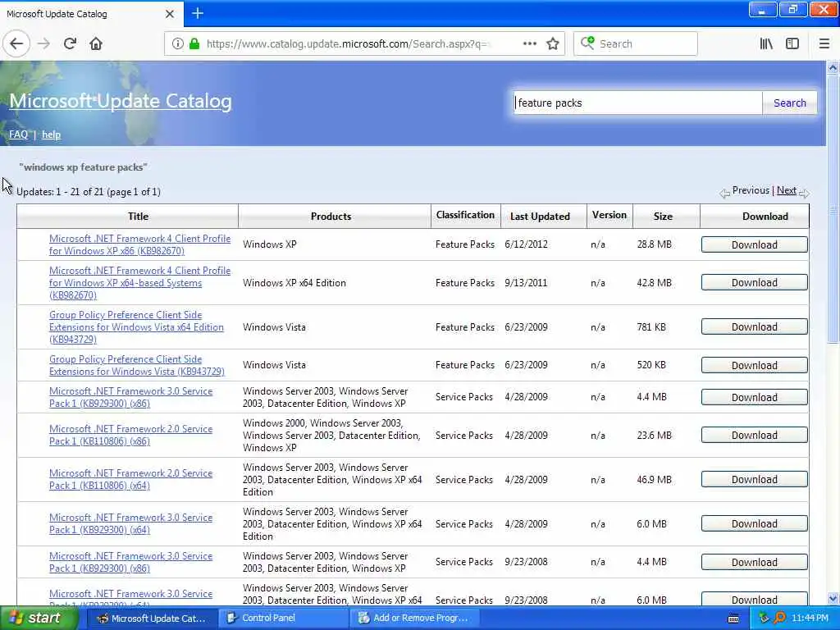Click the previous-page arrow icon
The height and width of the screenshot is (630, 840).
(x=725, y=194)
